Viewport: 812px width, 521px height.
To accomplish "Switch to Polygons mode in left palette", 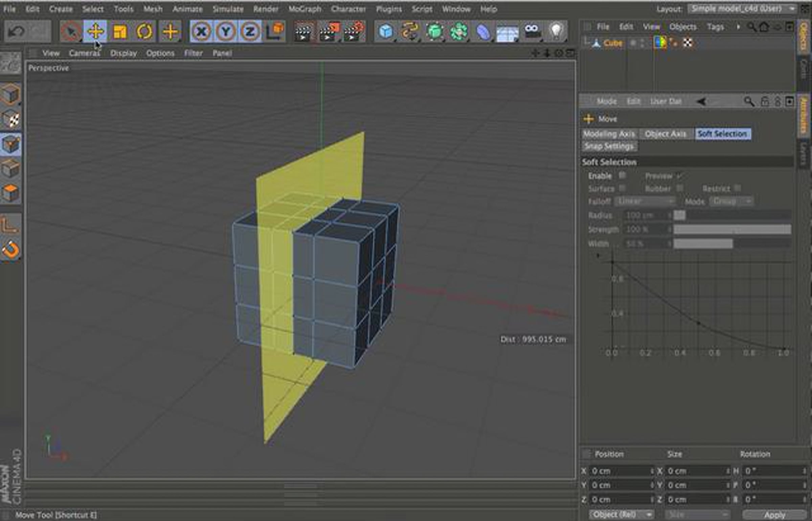I will click(x=10, y=192).
